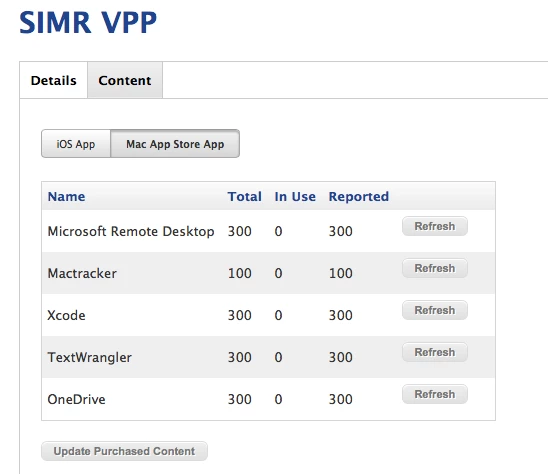This screenshot has height=474, width=548.
Task: Refresh the OneDrive license count
Action: coord(435,394)
